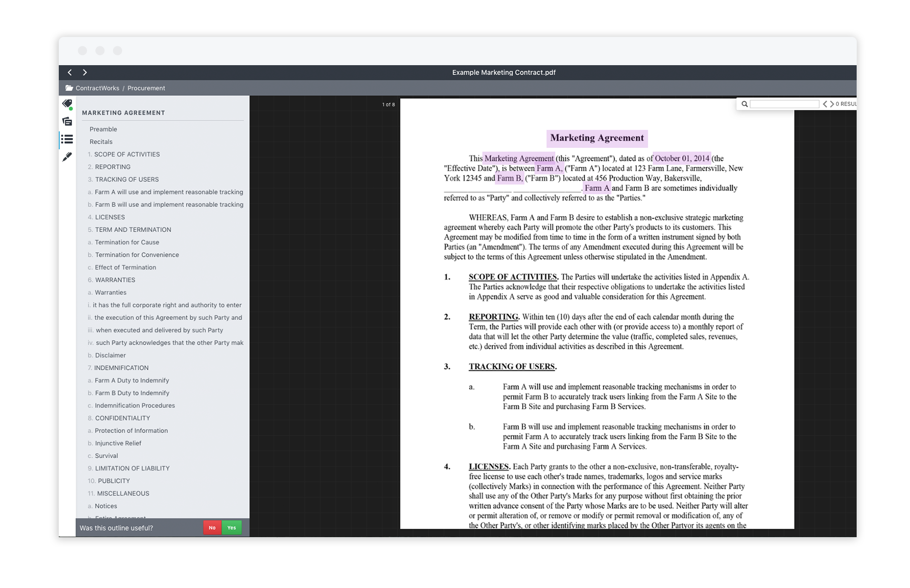Select Preamble in the outline
The image size is (910, 588).
click(x=103, y=129)
